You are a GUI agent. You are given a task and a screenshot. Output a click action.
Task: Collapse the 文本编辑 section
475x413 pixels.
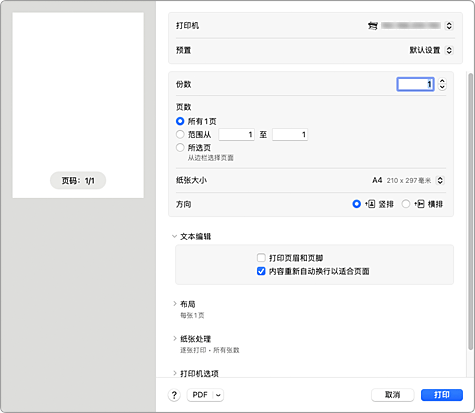[174, 236]
